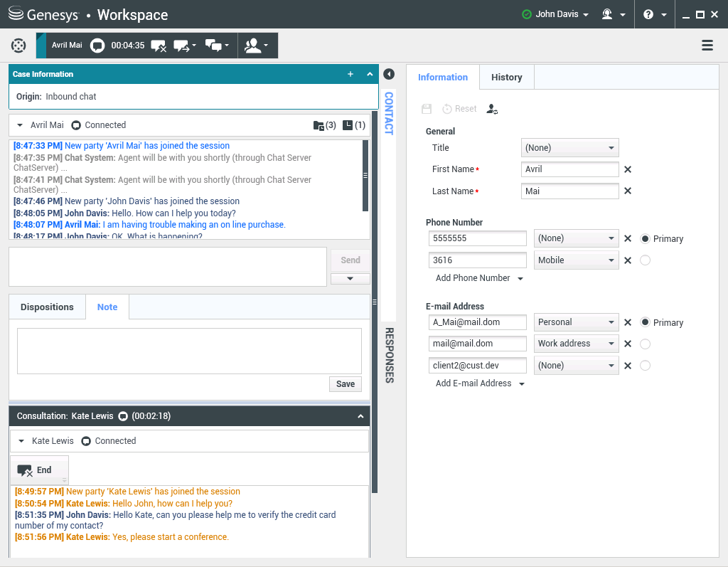The image size is (728, 567).
Task: Clear the First Name field with X
Action: tap(628, 169)
